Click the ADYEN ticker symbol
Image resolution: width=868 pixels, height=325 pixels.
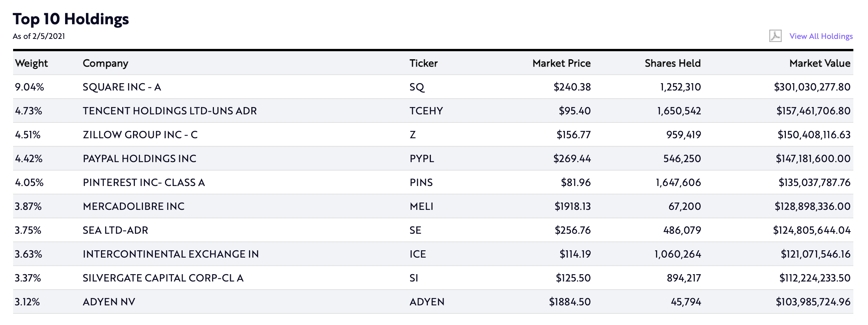tap(427, 302)
